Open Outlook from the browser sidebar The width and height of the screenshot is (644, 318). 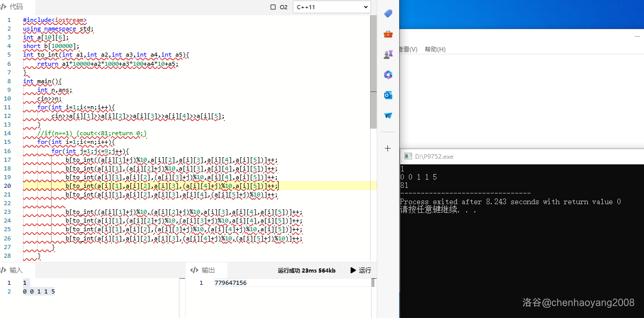(x=388, y=95)
